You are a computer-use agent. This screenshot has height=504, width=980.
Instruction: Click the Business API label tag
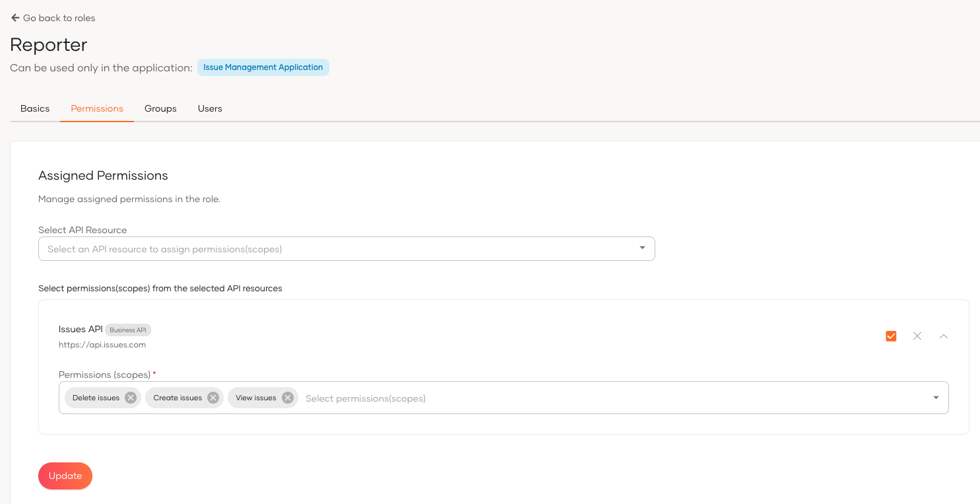coord(128,330)
